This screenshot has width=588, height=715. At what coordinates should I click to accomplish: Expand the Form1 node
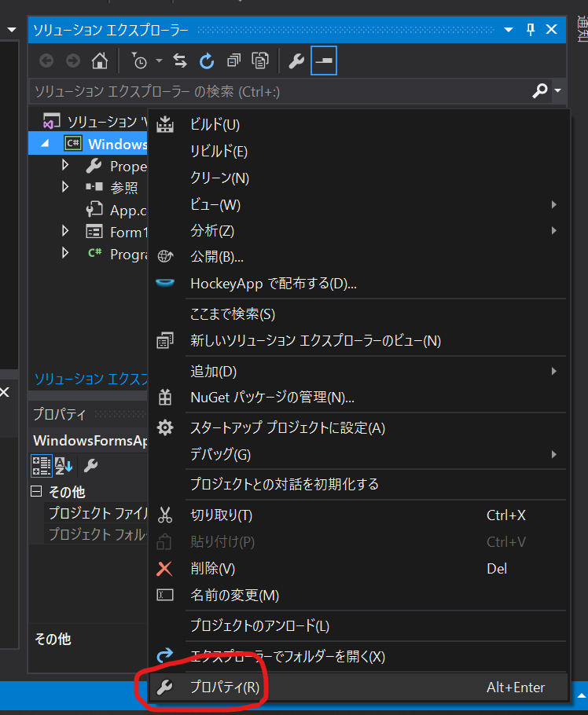65,231
